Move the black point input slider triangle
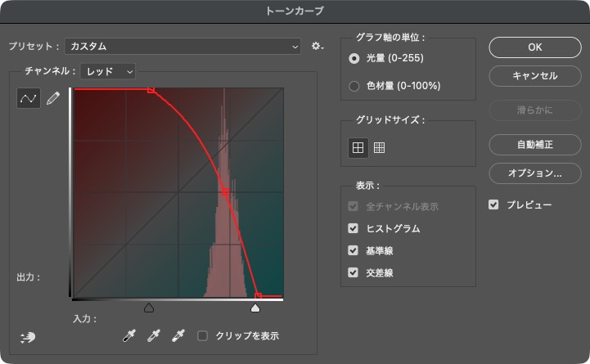Screen dimensions: 590x364 [149, 308]
